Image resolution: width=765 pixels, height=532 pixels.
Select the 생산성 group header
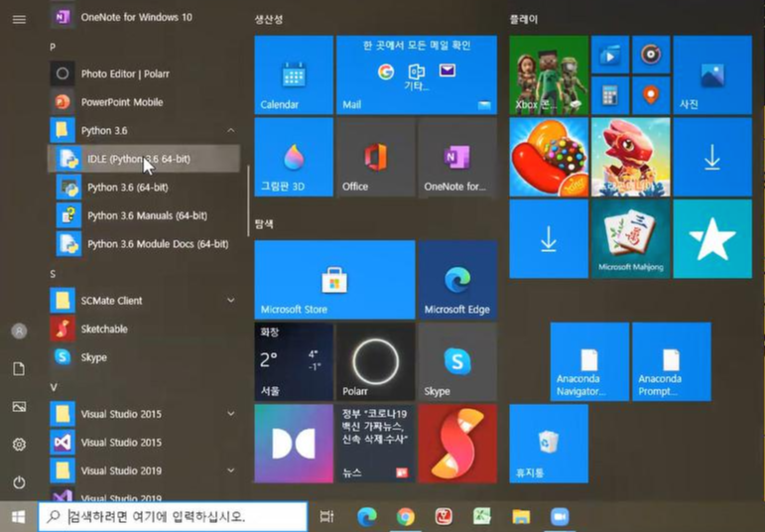pyautogui.click(x=268, y=19)
